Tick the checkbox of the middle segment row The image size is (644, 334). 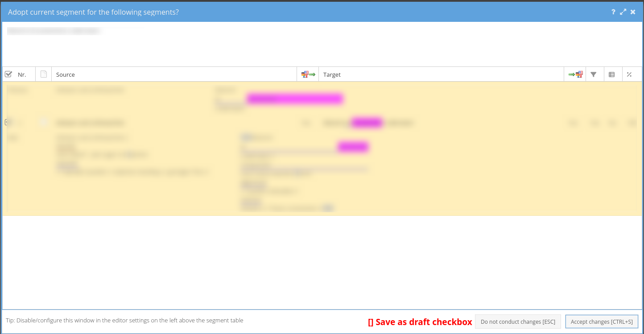pos(6,122)
